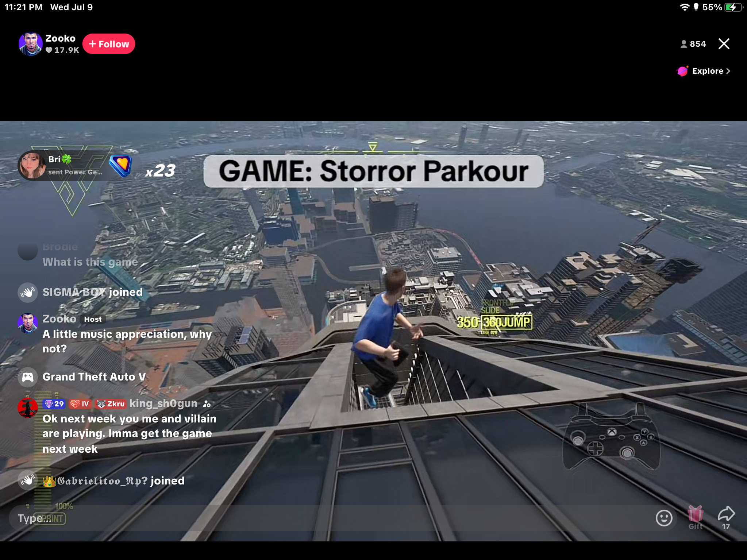The height and width of the screenshot is (560, 747).
Task: Open the Grand Theft Auto V game tag
Action: point(94,377)
